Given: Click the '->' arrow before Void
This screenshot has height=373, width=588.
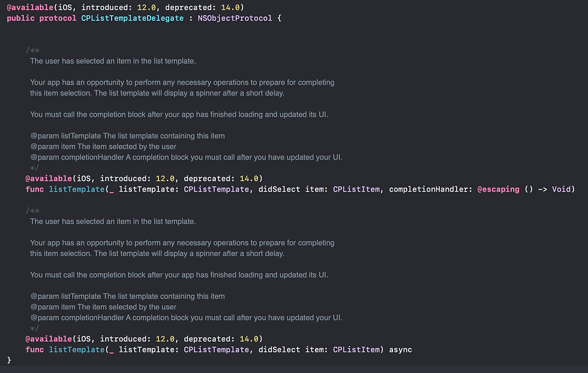Looking at the screenshot, I should coord(542,189).
